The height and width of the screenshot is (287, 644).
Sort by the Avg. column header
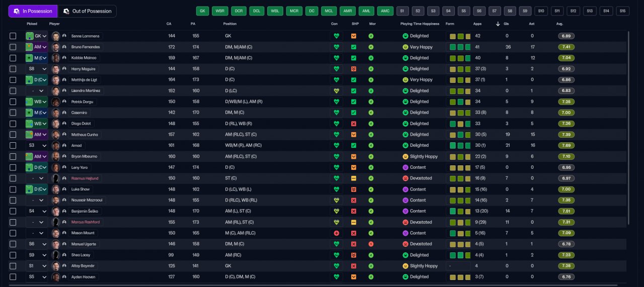pyautogui.click(x=559, y=24)
